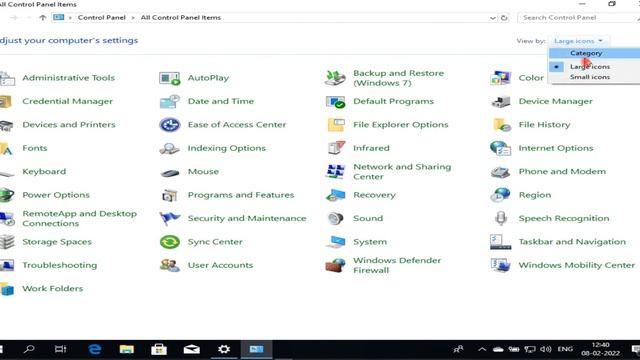Open Backup and Restore icon

point(335,78)
